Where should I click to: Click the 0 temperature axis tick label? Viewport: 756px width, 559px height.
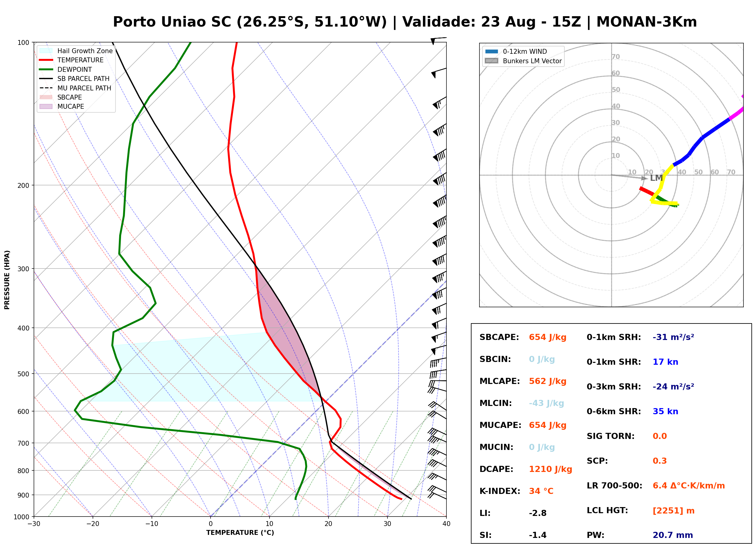[x=211, y=524]
